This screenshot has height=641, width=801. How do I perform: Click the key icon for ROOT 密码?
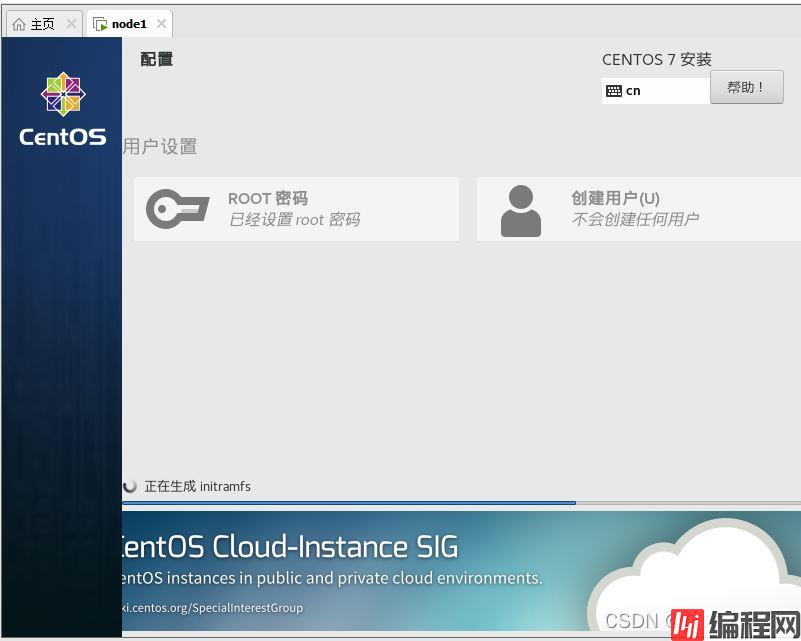click(x=177, y=209)
